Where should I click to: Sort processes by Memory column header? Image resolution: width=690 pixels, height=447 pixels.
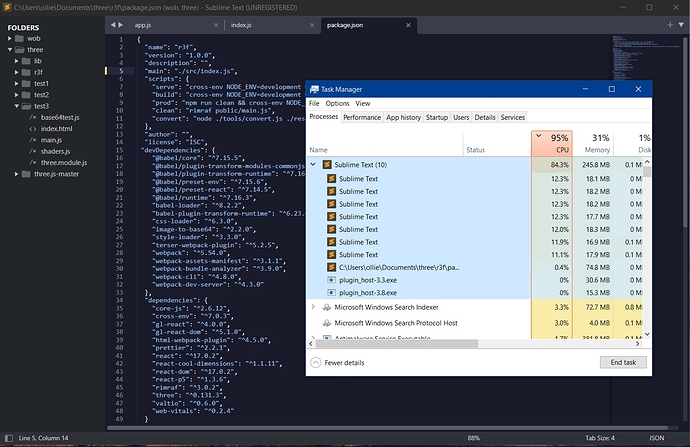tap(593, 143)
